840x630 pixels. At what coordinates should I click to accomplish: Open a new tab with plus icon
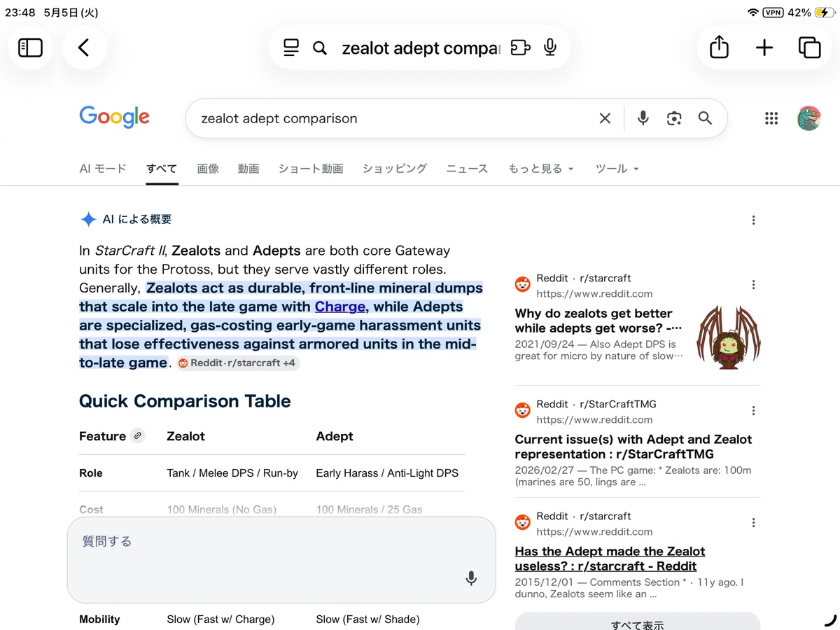point(764,48)
